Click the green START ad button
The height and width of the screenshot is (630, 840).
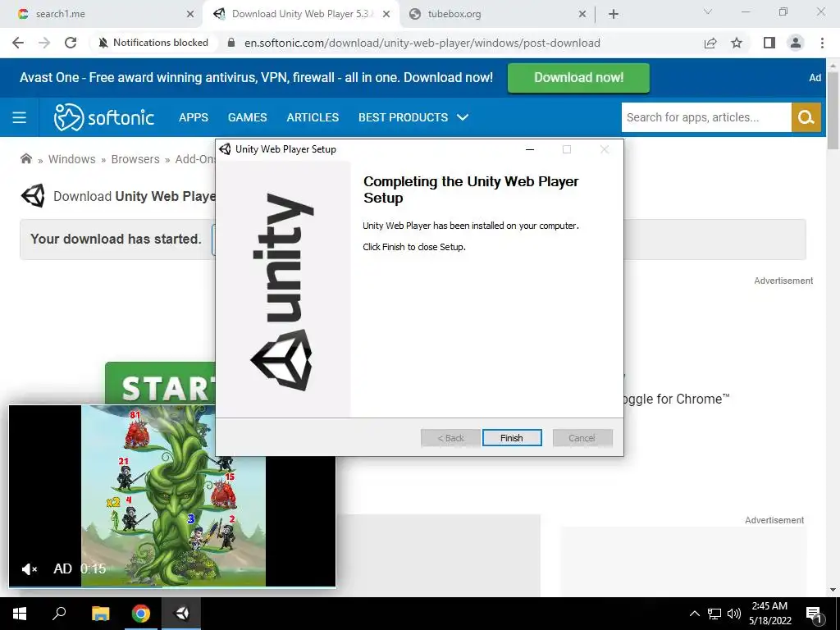[160, 384]
